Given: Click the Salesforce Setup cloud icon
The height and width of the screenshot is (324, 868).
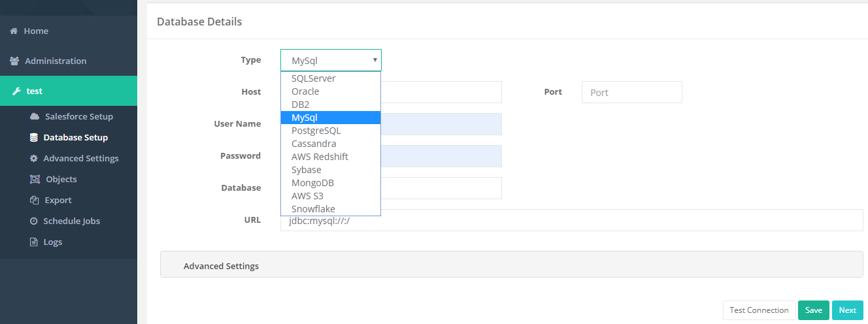Looking at the screenshot, I should tap(35, 116).
